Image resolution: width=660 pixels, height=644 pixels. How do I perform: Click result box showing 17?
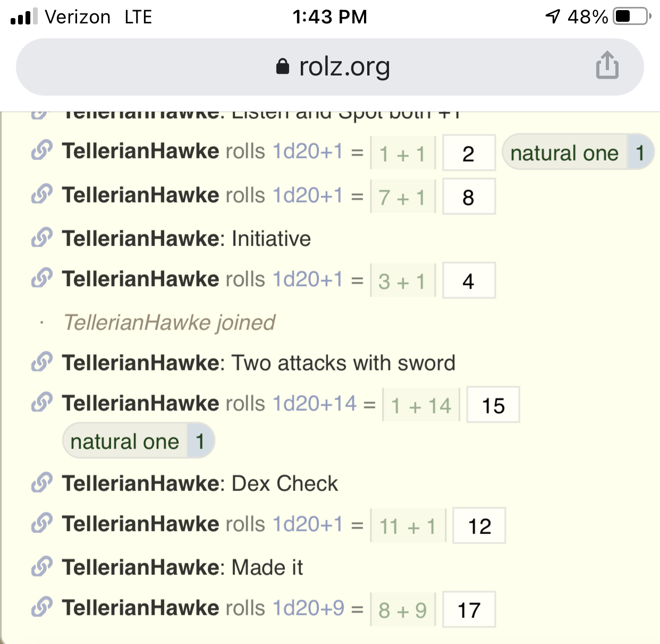coord(469,610)
